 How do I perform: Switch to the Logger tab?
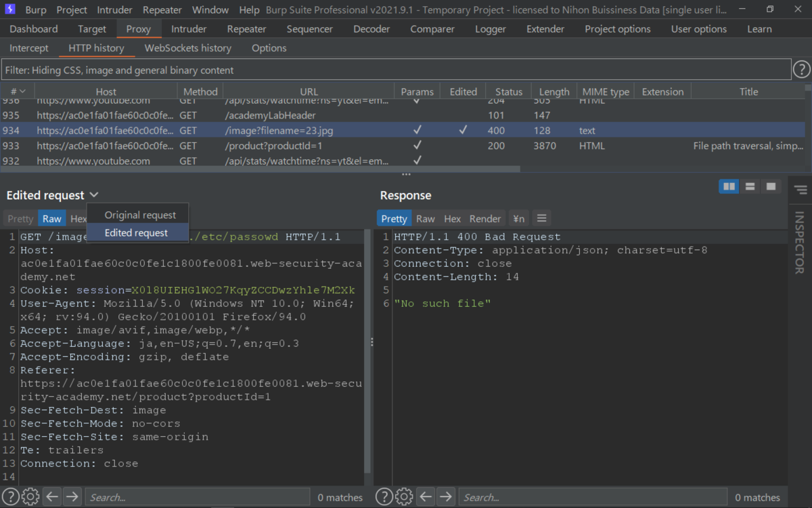point(491,29)
